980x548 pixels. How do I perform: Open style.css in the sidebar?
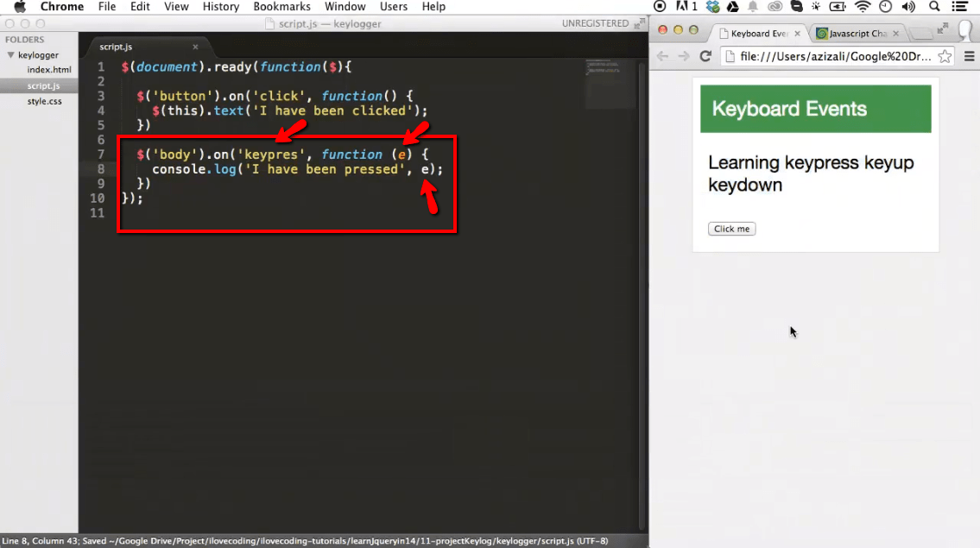pyautogui.click(x=44, y=101)
